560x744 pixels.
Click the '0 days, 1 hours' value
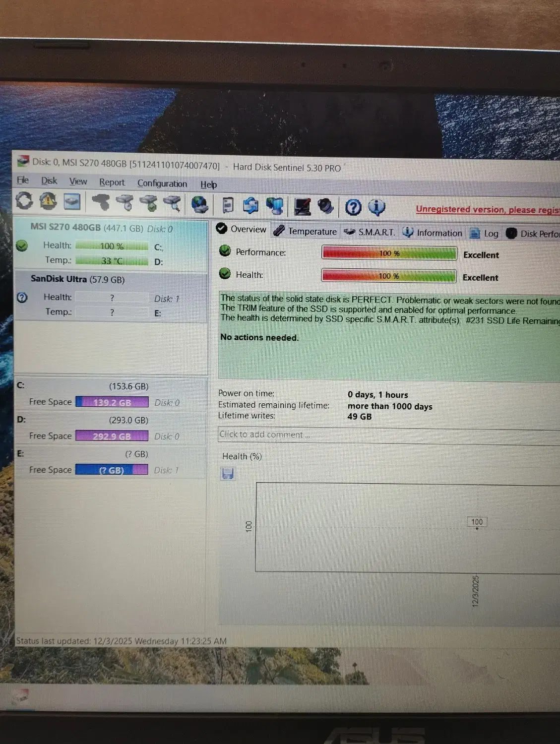point(378,395)
